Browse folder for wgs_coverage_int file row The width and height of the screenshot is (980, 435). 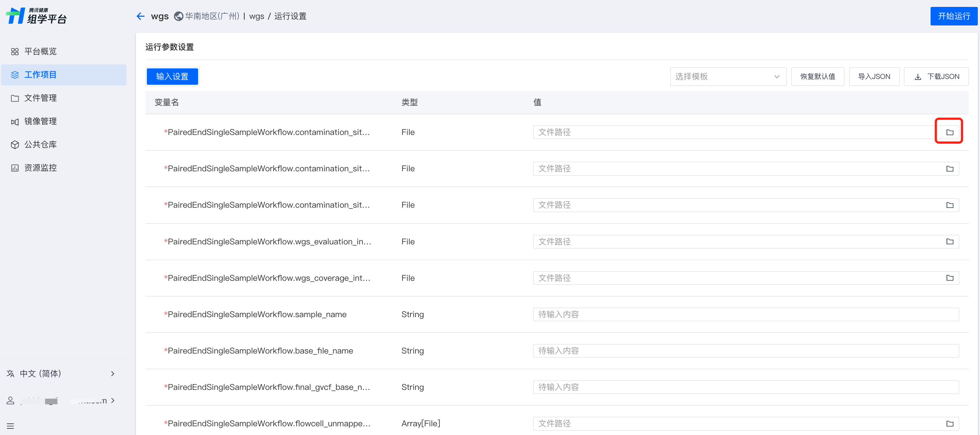coord(949,278)
